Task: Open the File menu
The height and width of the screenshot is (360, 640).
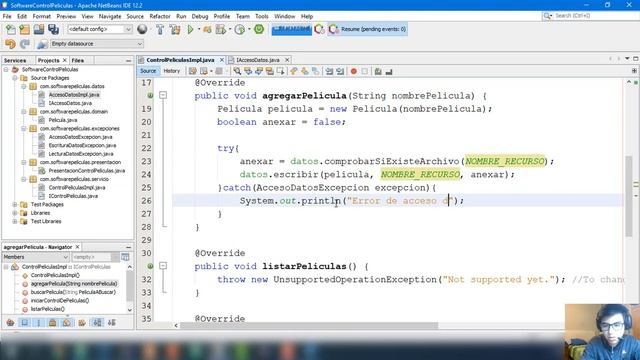Action: 7,16
